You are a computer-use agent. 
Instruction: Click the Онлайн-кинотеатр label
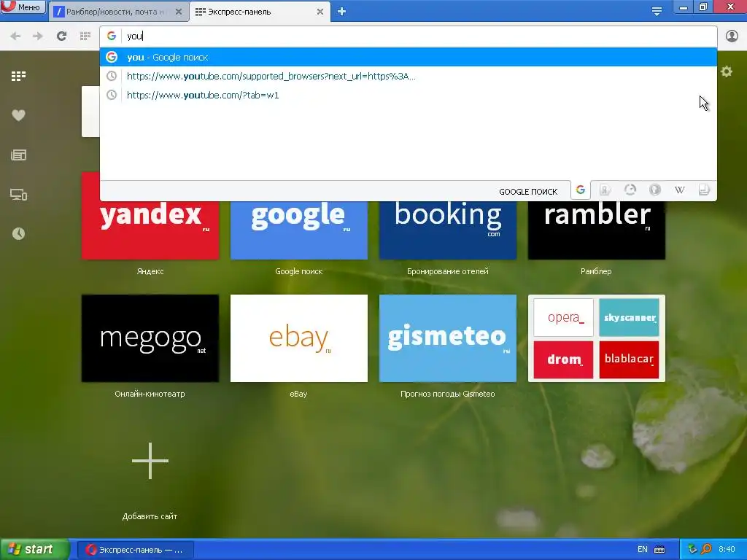[x=150, y=394]
